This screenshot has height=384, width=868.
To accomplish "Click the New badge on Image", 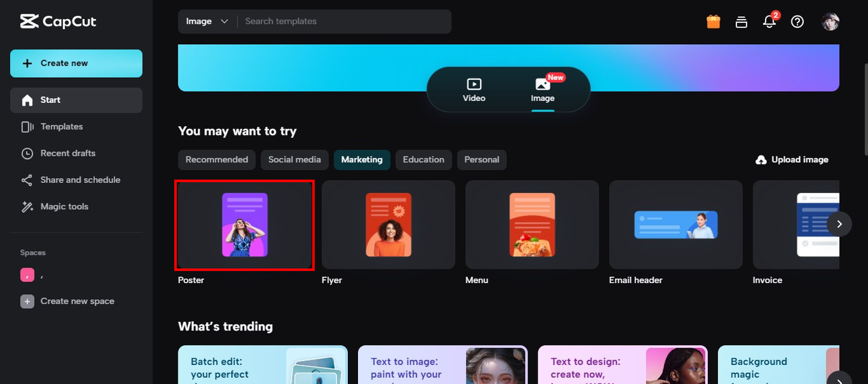I will tap(556, 78).
